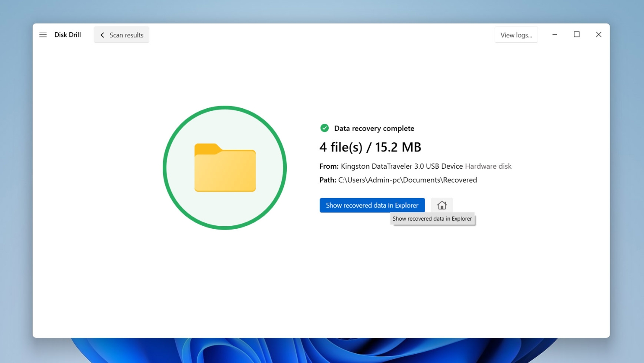The width and height of the screenshot is (644, 363).
Task: Minimize the Disk Drill window
Action: tap(555, 34)
